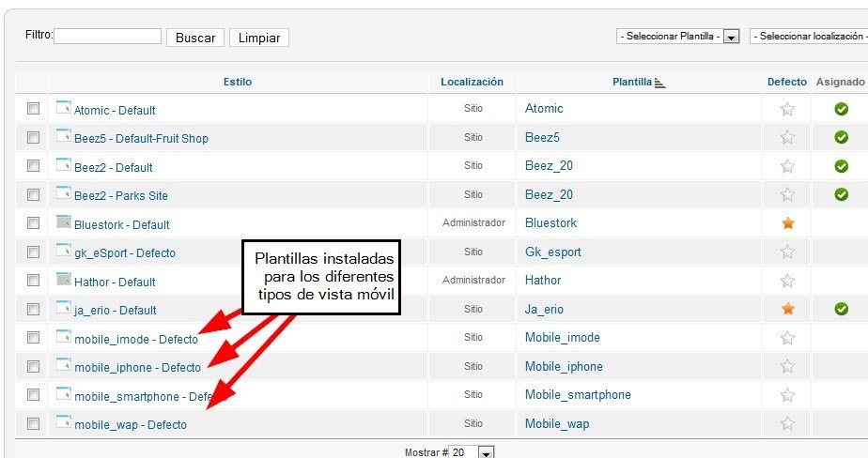Click preview icon beside gk_eSport - Defecto

point(64,250)
